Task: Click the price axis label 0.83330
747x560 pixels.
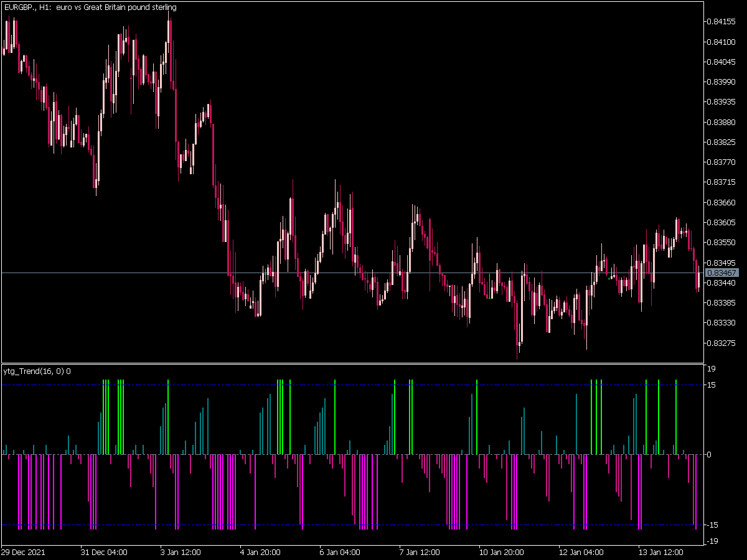Action: (x=721, y=323)
